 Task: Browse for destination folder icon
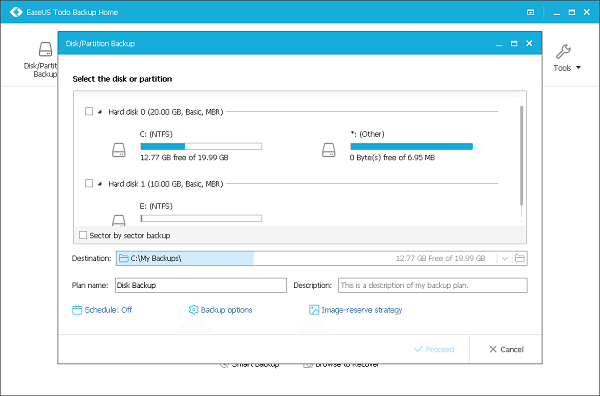point(520,258)
